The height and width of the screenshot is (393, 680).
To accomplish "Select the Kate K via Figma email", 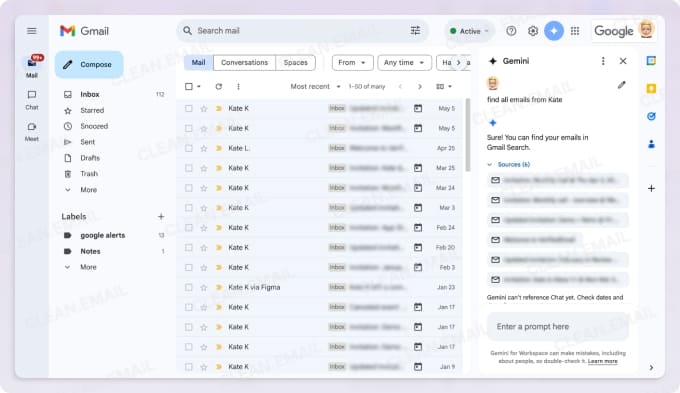I will 189,287.
